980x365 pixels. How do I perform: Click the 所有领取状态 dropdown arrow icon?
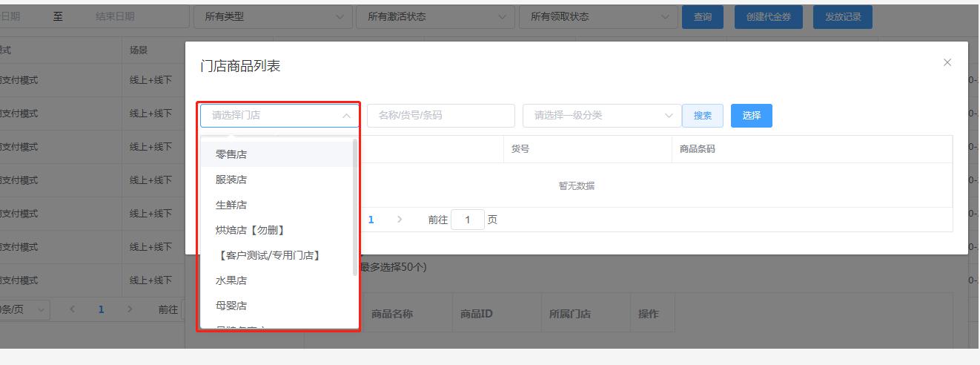point(666,16)
